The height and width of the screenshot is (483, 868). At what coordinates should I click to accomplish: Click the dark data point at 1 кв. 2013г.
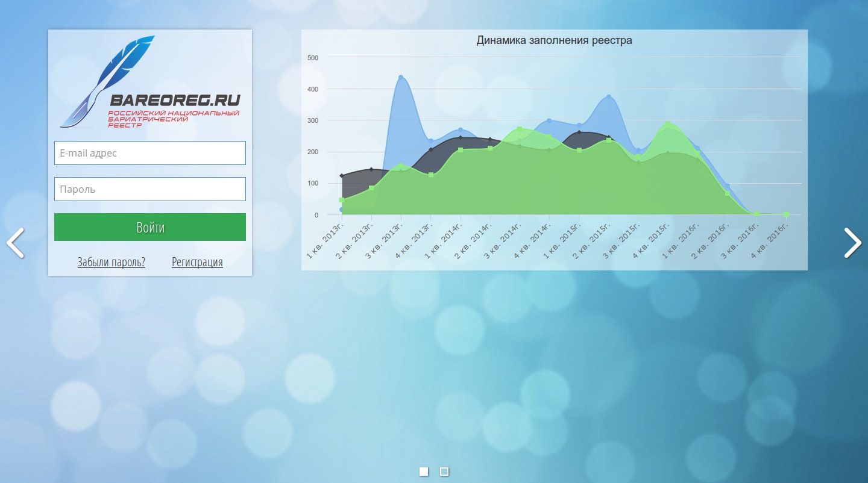342,176
